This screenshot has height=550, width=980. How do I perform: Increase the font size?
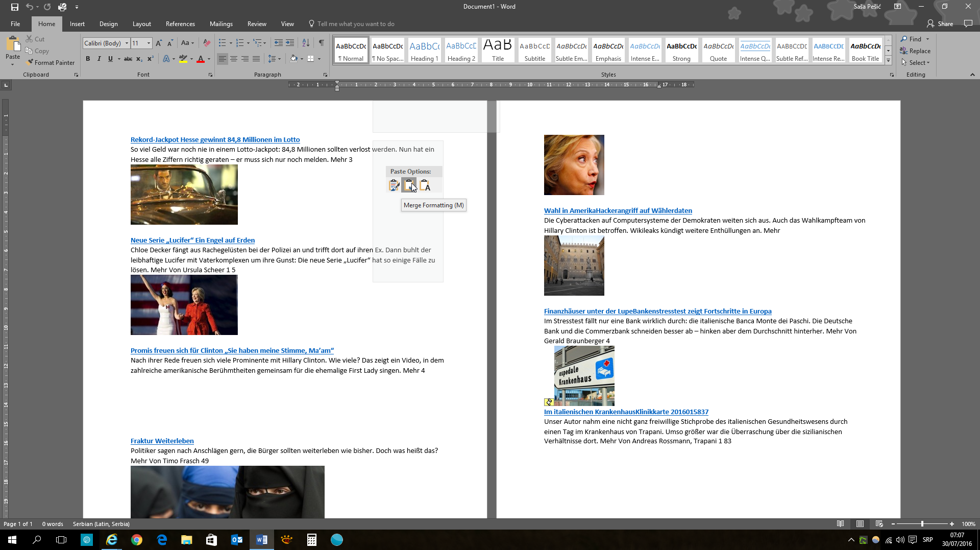pos(159,43)
